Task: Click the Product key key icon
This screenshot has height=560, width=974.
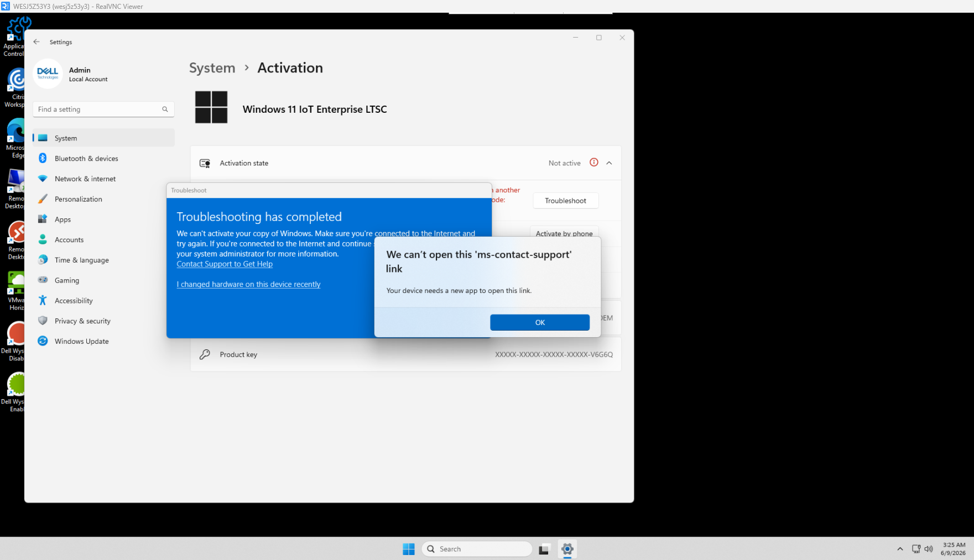Action: [x=205, y=354]
